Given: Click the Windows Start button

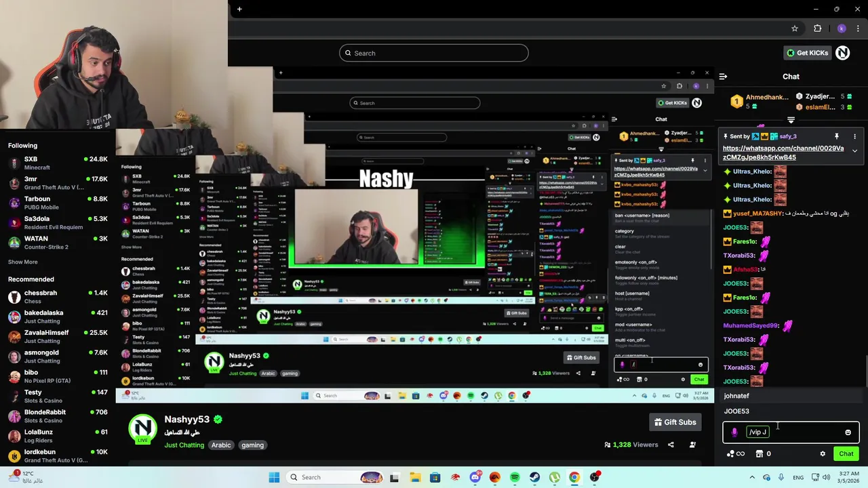Looking at the screenshot, I should pyautogui.click(x=274, y=477).
